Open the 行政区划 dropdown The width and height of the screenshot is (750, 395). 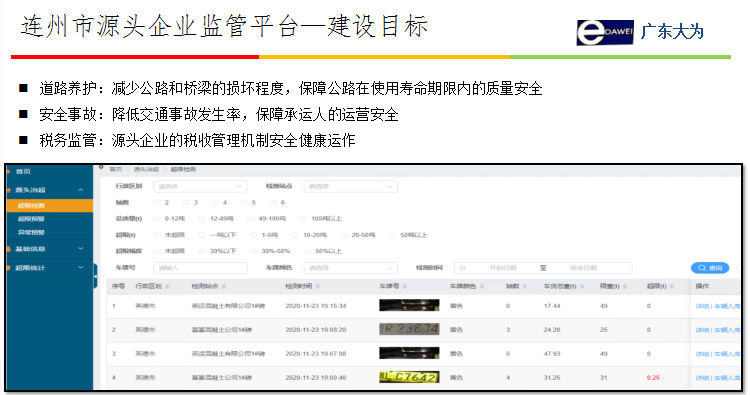pos(200,186)
